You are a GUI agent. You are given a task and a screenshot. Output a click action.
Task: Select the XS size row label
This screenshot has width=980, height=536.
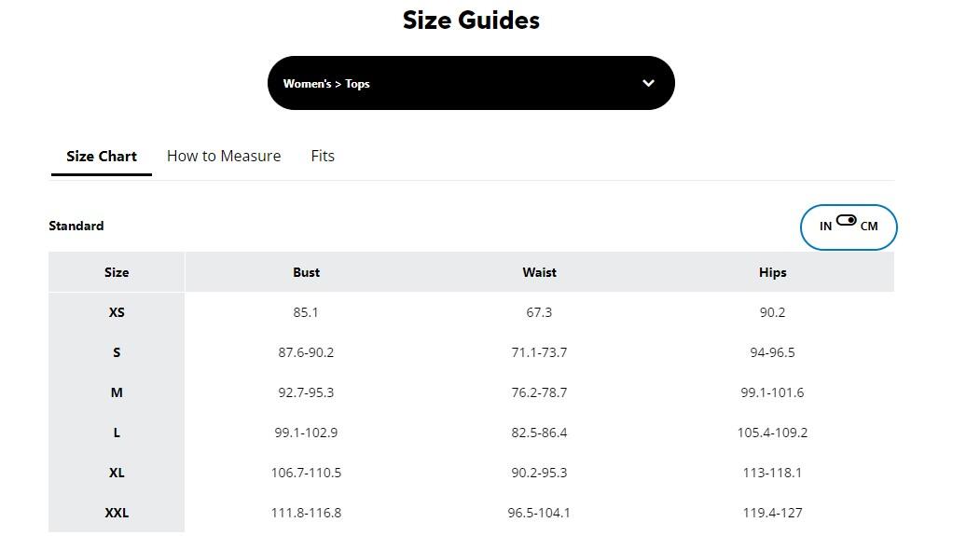[117, 312]
